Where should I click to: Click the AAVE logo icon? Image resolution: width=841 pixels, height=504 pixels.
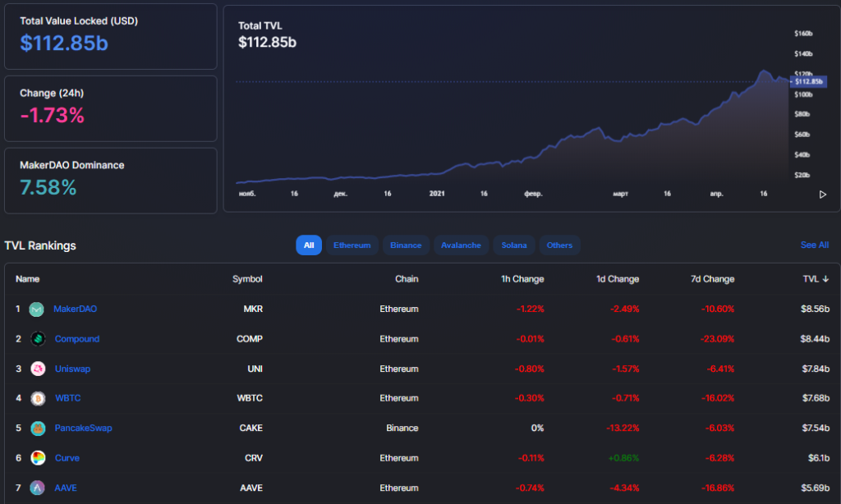(37, 488)
